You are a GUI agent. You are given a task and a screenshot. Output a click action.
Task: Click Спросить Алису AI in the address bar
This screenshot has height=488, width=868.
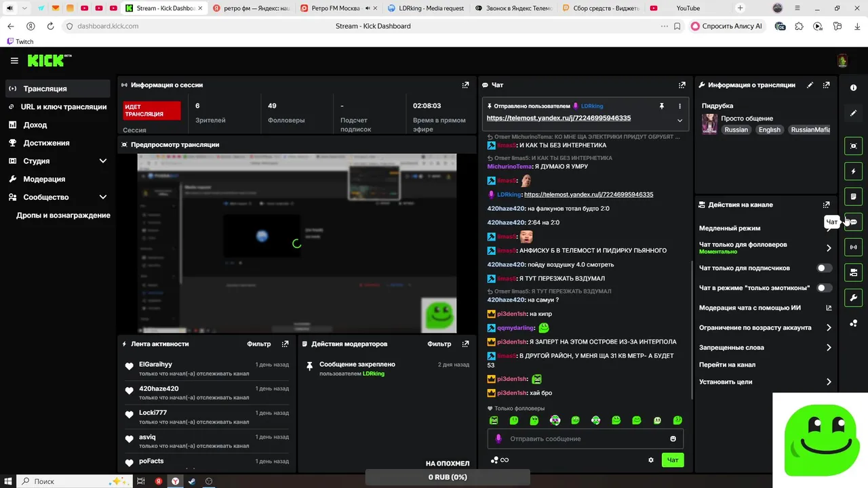tap(727, 26)
